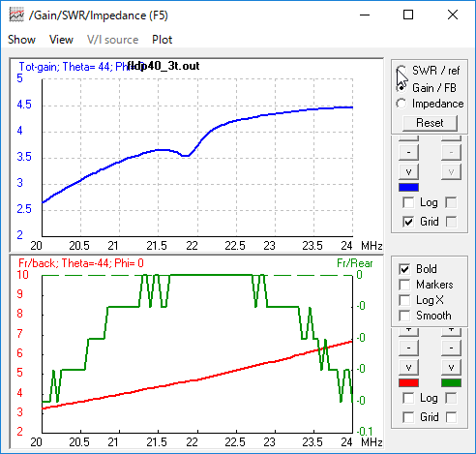Screen dimensions: 476x454
Task: Open the Plot menu
Action: (163, 40)
